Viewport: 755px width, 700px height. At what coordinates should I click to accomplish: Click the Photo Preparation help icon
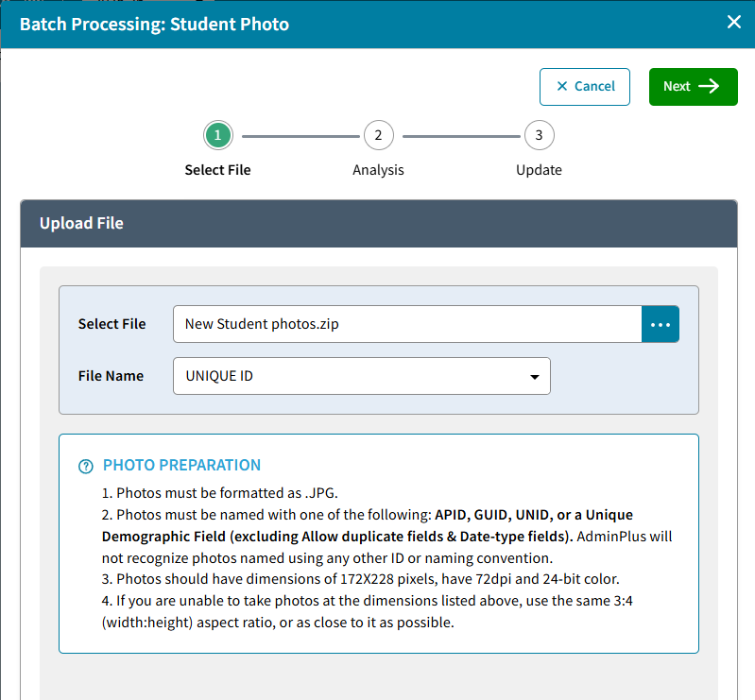click(x=86, y=466)
